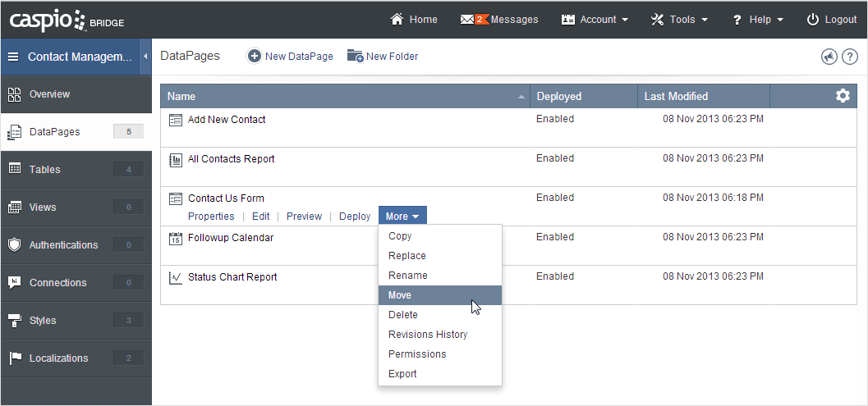Click the column settings gear icon
The width and height of the screenshot is (868, 406).
843,96
